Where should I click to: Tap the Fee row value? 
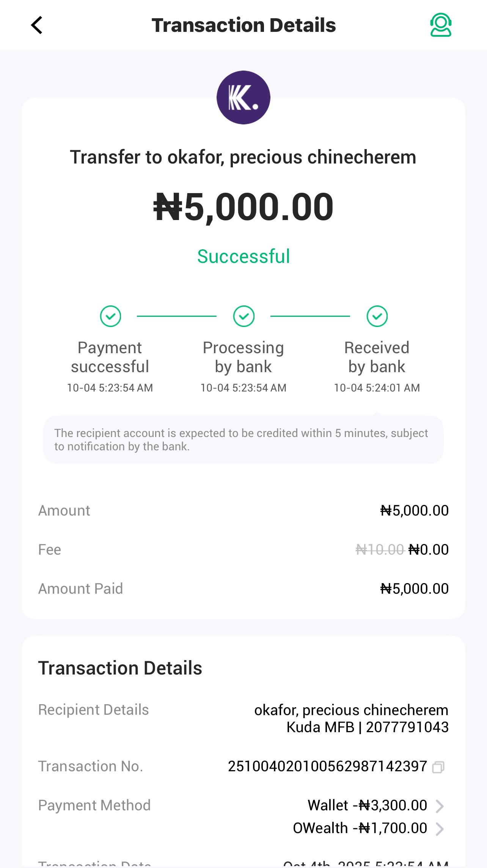click(428, 550)
